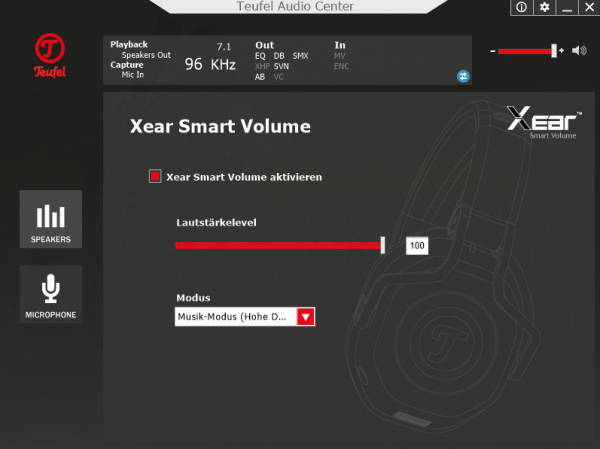Viewport: 600px width, 449px height.
Task: Select the DB output effect
Action: pos(279,56)
